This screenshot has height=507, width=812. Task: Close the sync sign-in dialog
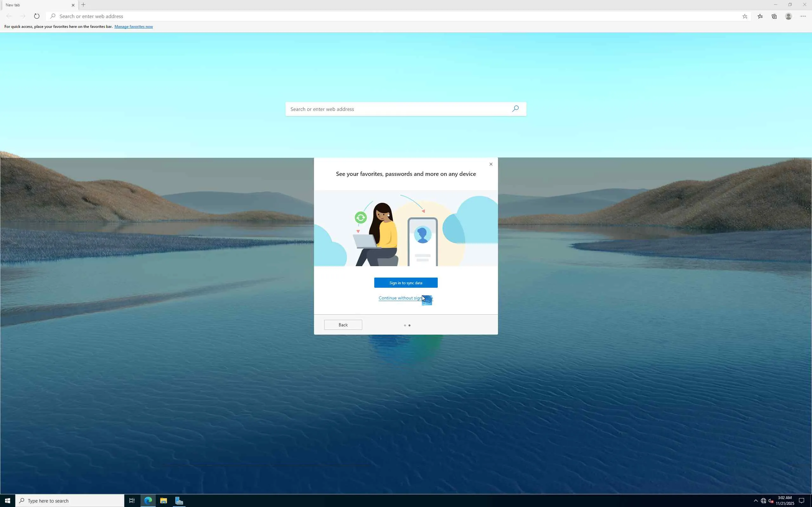tap(491, 164)
